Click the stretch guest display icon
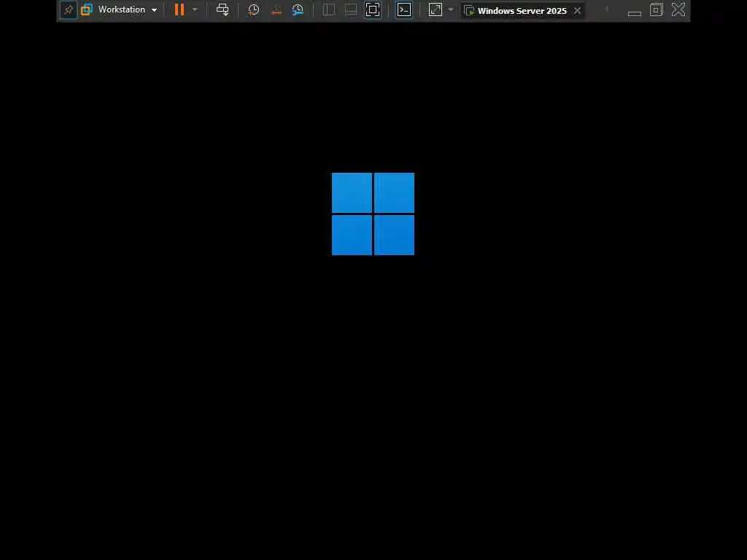Image resolution: width=747 pixels, height=560 pixels. click(436, 9)
